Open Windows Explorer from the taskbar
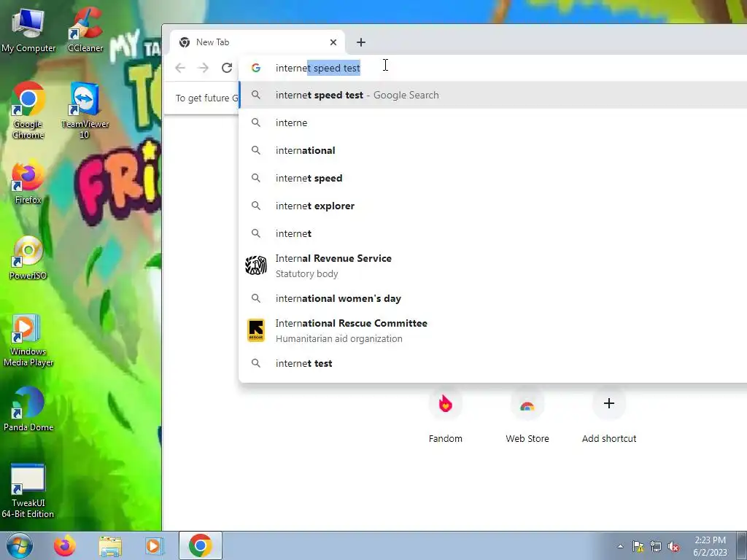The image size is (747, 560). tap(110, 545)
